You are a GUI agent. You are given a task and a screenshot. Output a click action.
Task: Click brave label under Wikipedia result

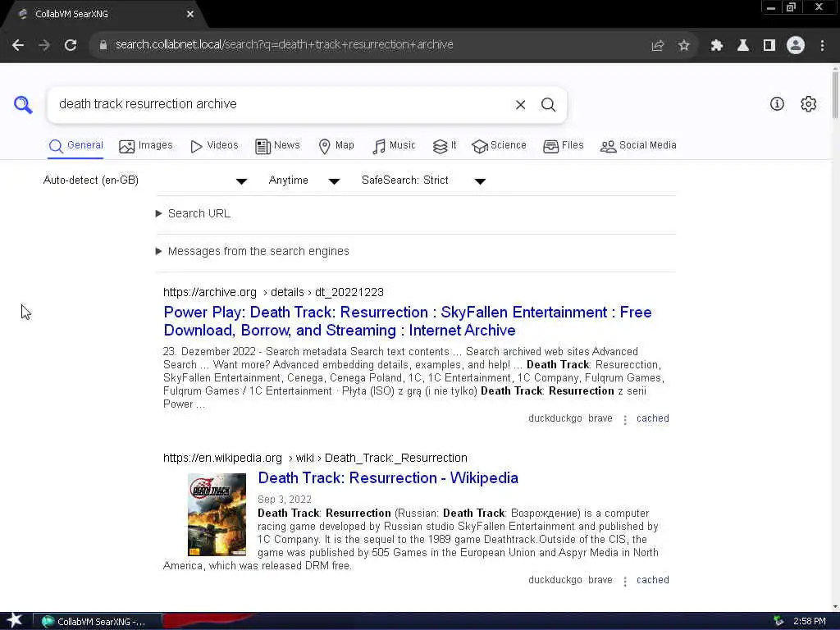pos(600,580)
